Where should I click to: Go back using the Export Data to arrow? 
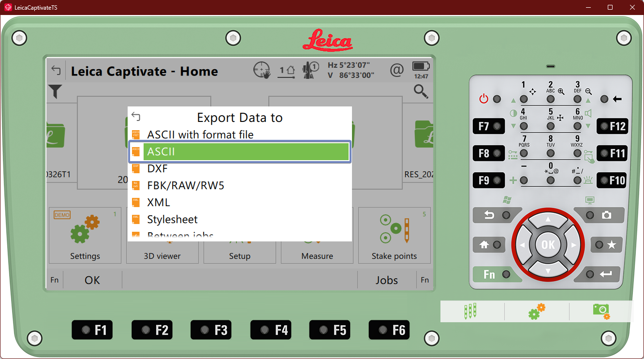136,117
